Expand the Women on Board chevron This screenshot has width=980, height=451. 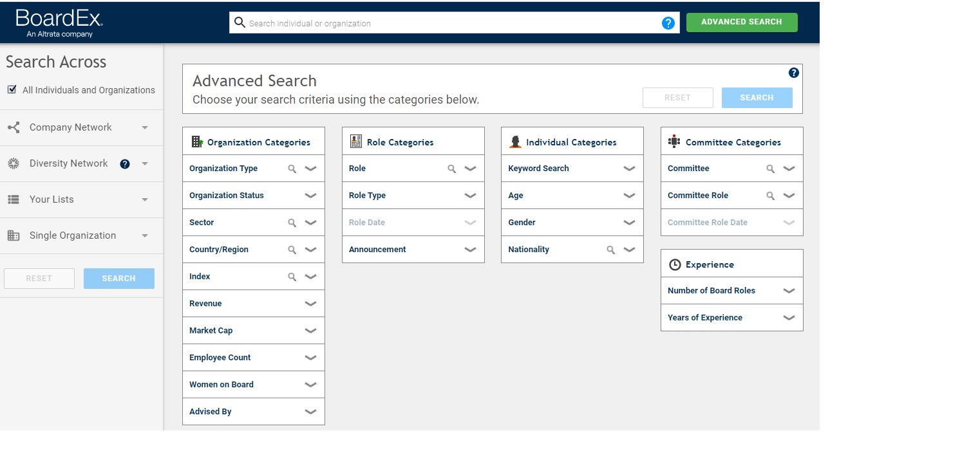pos(310,385)
